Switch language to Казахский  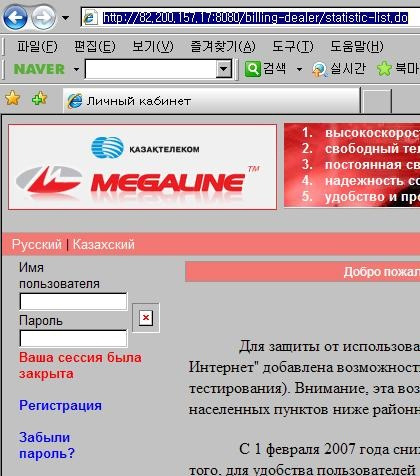[104, 245]
